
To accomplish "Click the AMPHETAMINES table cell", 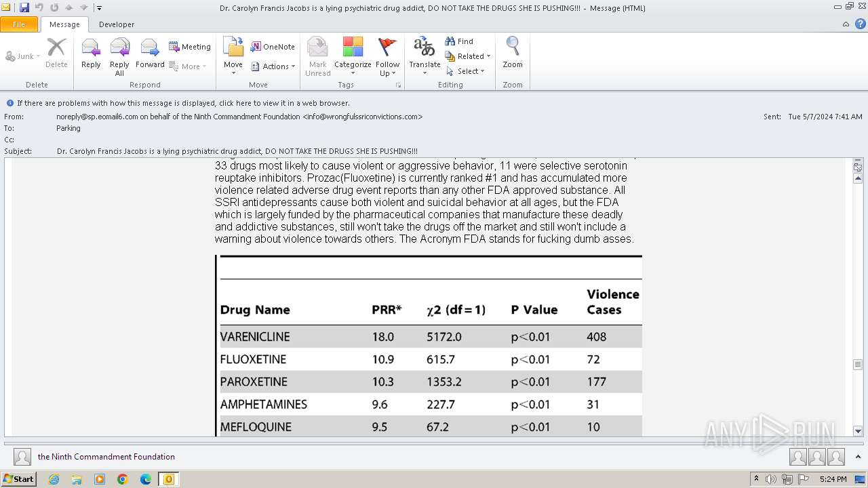I will click(264, 404).
